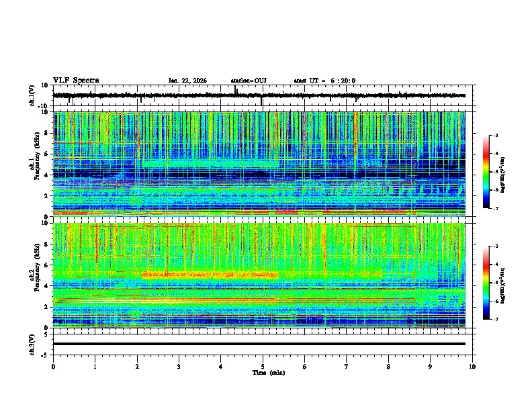The height and width of the screenshot is (411, 532).
Task: Click the "0" tick on the time axis
Action: tap(53, 367)
